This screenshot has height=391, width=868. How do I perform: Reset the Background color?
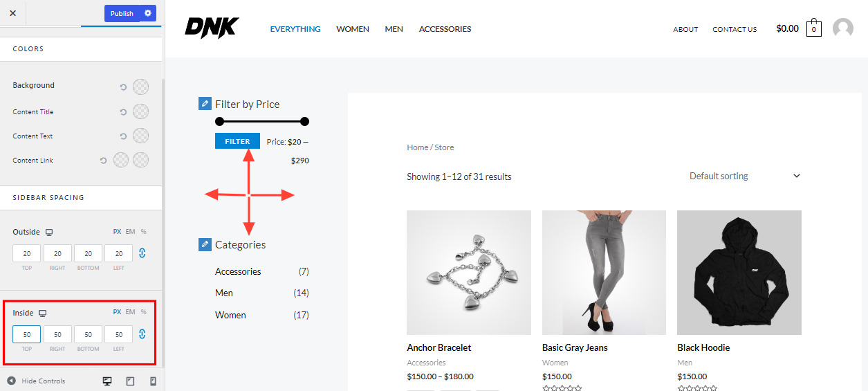(123, 87)
